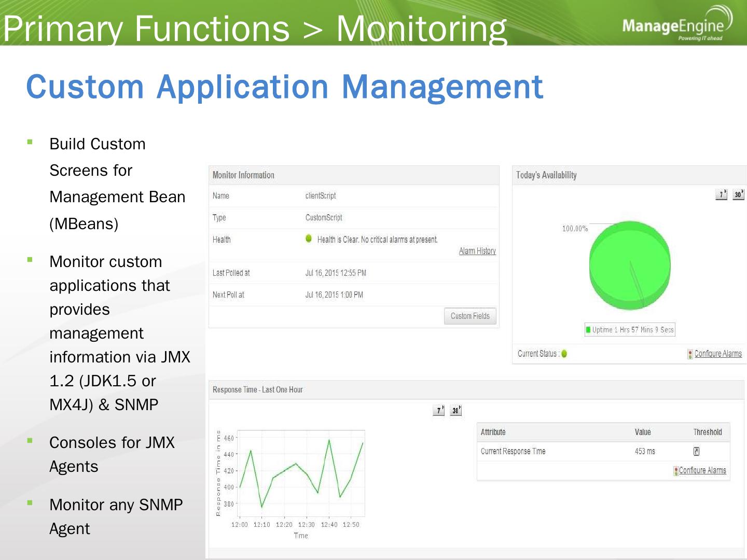
Task: Select the Today's Availability panel header
Action: click(546, 175)
